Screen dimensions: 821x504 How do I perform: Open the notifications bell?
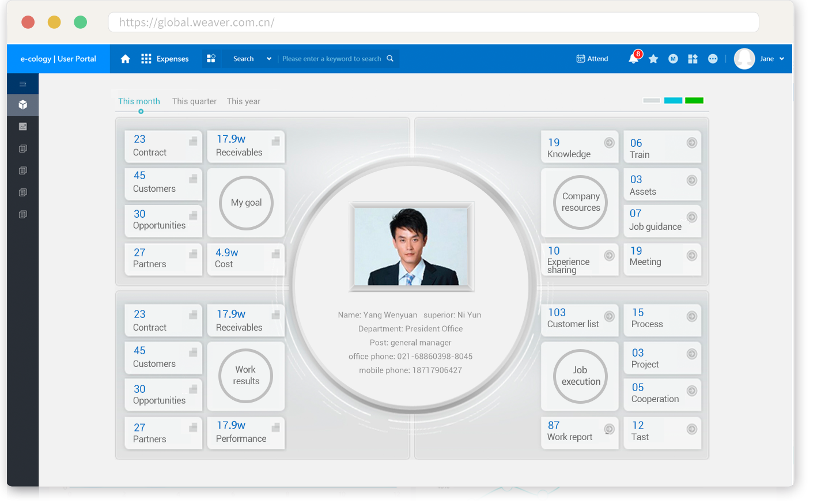point(633,58)
